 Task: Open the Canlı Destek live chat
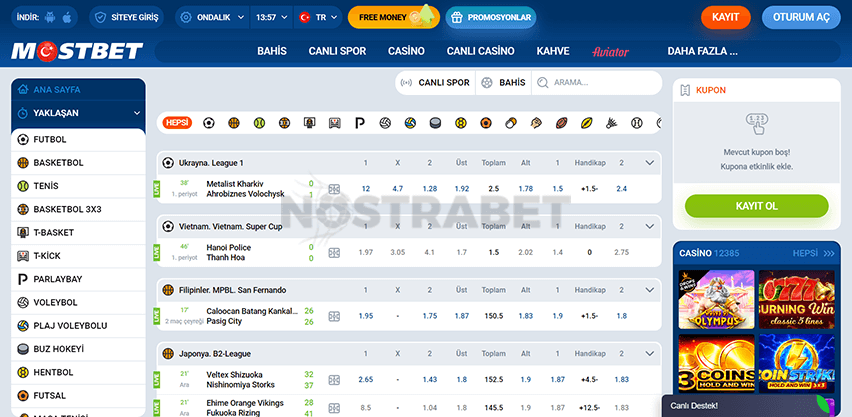[756, 406]
